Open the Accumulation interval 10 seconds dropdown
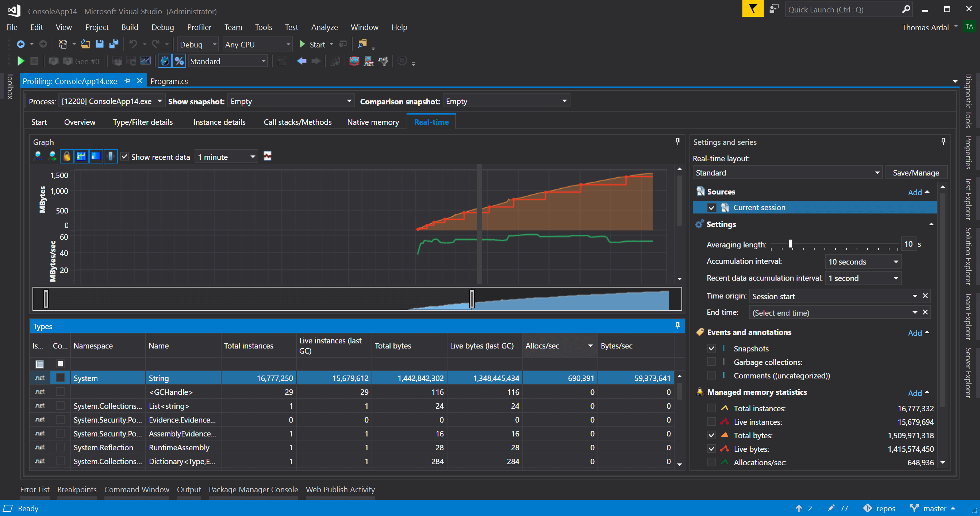Image resolution: width=980 pixels, height=516 pixels. (x=863, y=262)
